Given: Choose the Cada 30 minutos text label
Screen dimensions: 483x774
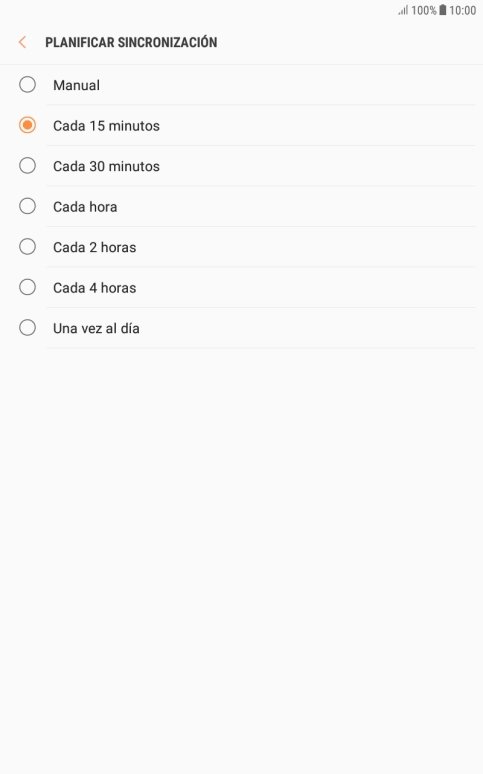Looking at the screenshot, I should pos(106,166).
